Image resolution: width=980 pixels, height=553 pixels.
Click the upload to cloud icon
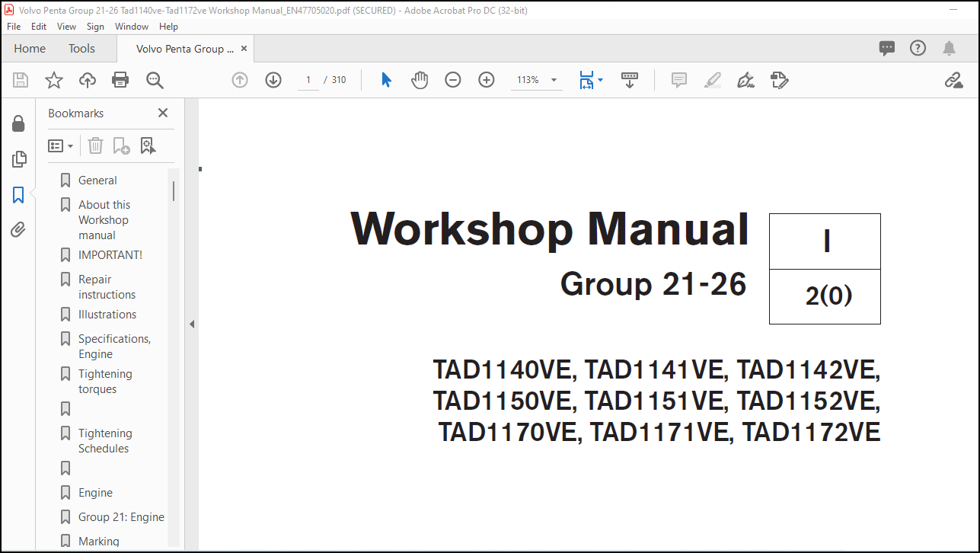coord(88,80)
